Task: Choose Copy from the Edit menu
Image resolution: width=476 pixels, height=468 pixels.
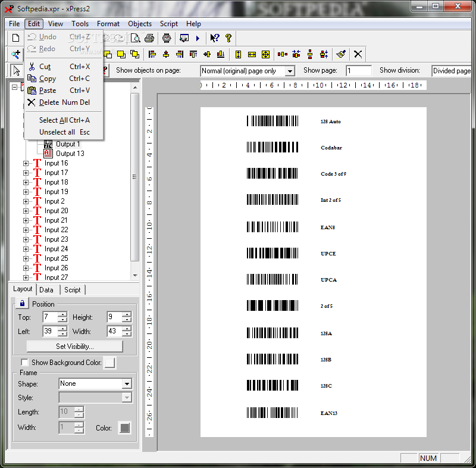Action: pyautogui.click(x=64, y=79)
